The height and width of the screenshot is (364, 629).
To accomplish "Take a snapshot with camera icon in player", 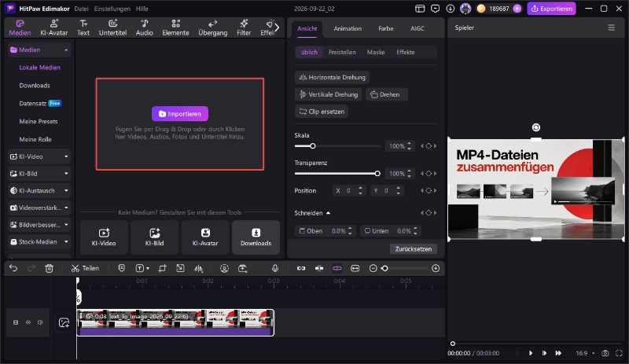I will 605,353.
